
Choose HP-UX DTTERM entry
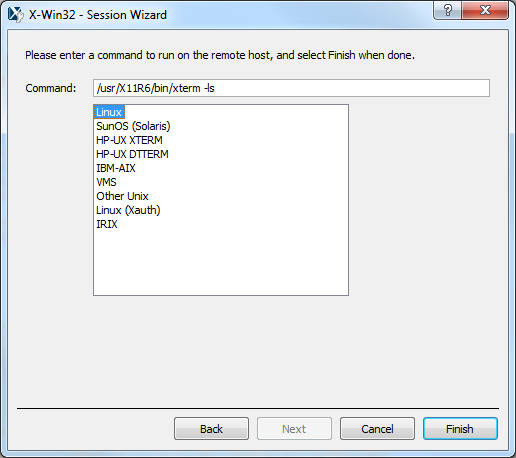[132, 154]
